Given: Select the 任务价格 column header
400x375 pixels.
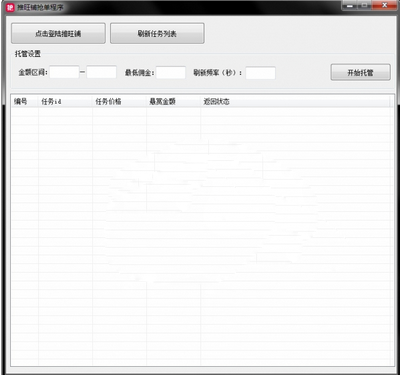Looking at the screenshot, I should (x=119, y=102).
